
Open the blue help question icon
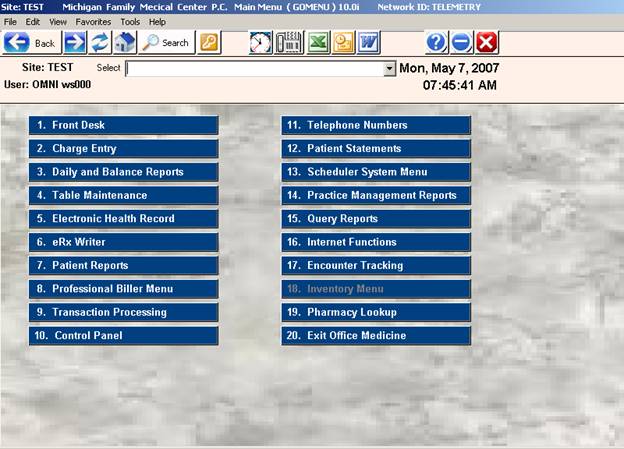tap(436, 42)
